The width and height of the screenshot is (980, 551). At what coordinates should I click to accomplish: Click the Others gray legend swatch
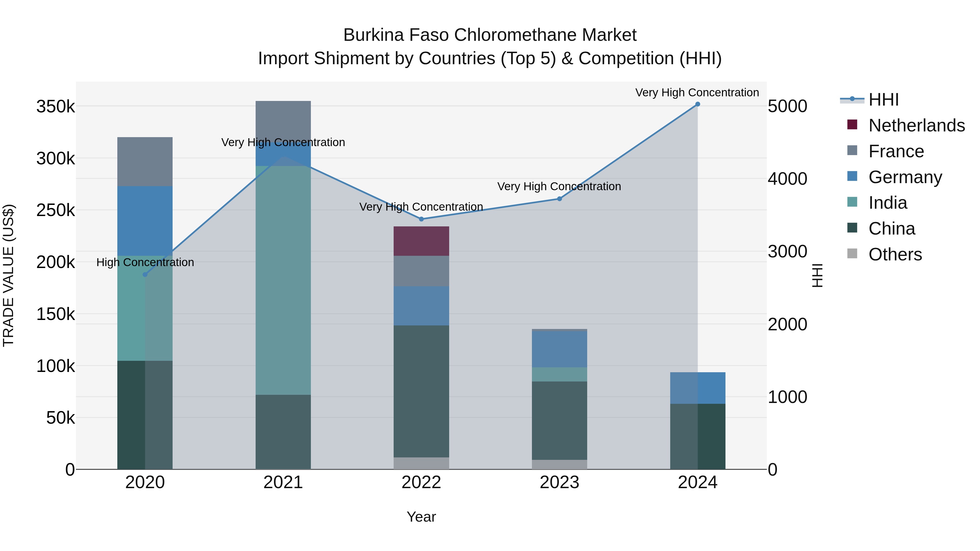(852, 254)
